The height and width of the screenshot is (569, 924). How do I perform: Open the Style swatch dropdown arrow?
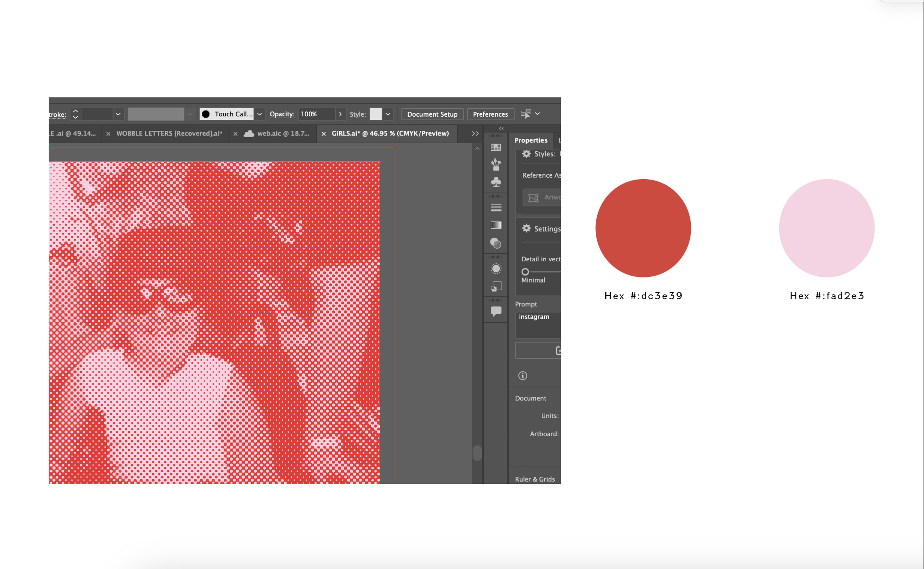388,114
